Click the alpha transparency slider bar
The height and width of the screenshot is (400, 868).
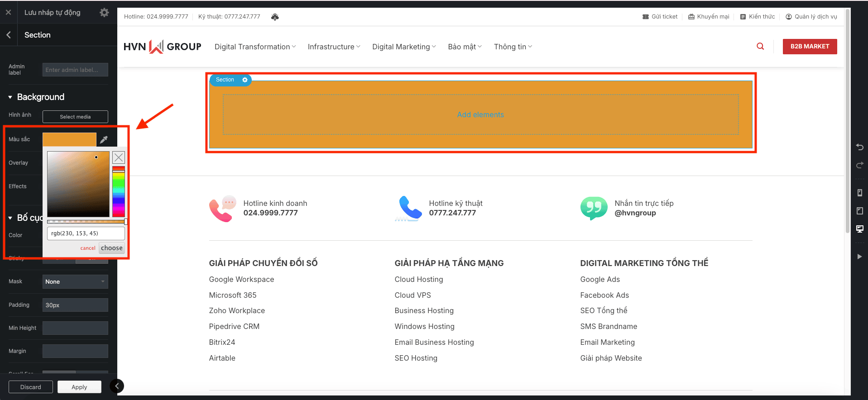(x=87, y=222)
